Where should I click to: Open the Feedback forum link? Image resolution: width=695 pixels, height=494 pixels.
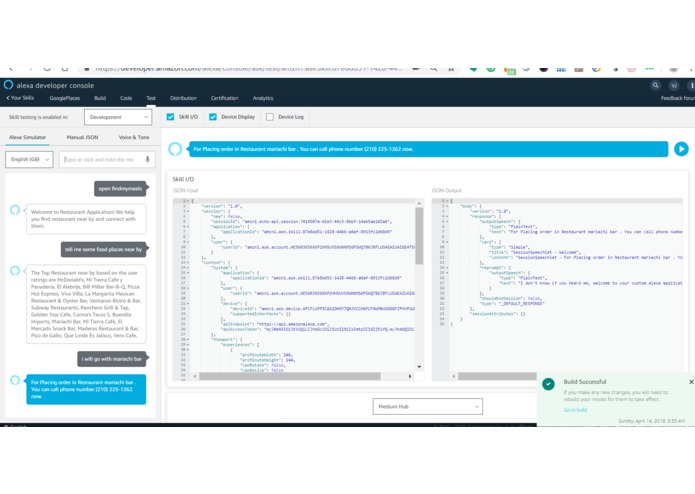pyautogui.click(x=678, y=98)
